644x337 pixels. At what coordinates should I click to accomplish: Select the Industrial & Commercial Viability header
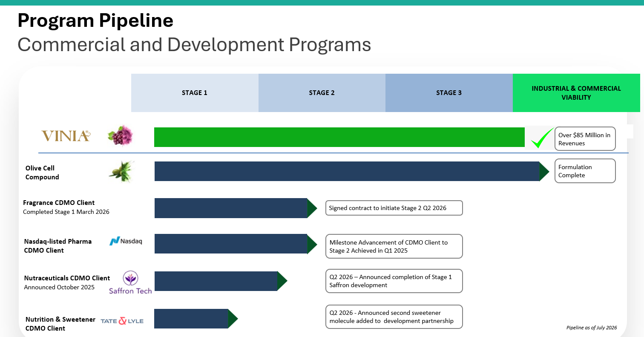[576, 93]
